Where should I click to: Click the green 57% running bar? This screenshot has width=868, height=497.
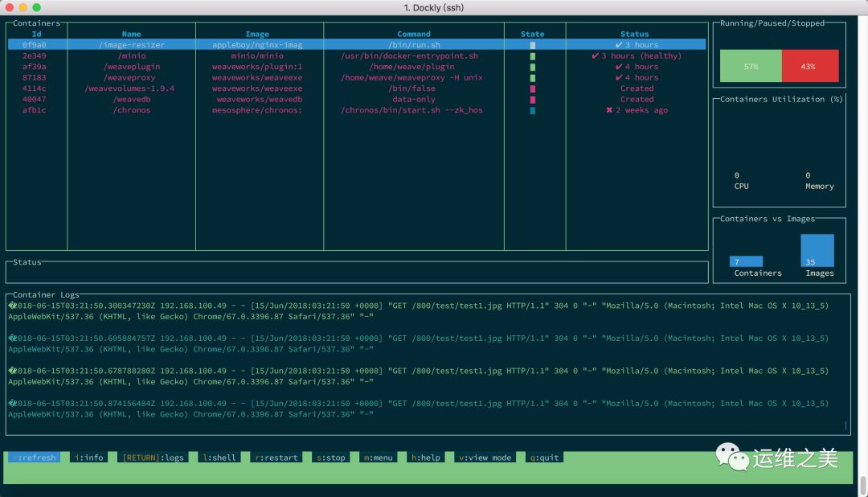pyautogui.click(x=751, y=66)
